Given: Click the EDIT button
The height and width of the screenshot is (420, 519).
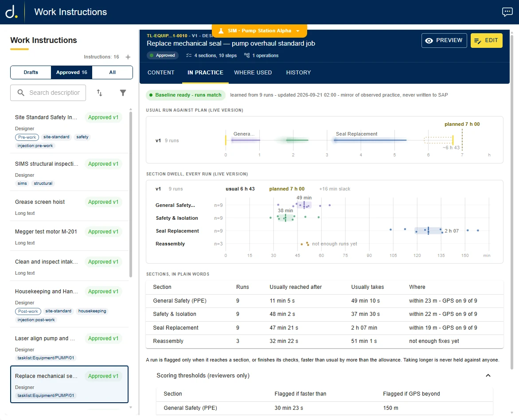Looking at the screenshot, I should pyautogui.click(x=486, y=40).
